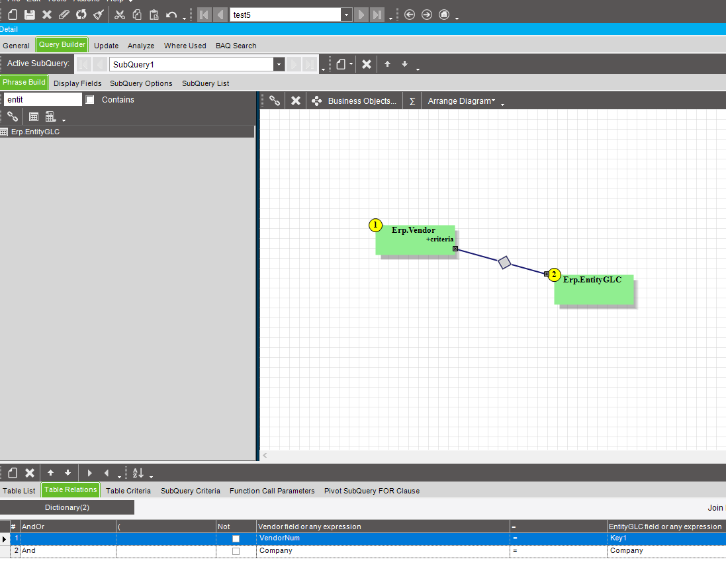Image resolution: width=726 pixels, height=588 pixels.
Task: Switch to Table List tab
Action: [x=19, y=491]
